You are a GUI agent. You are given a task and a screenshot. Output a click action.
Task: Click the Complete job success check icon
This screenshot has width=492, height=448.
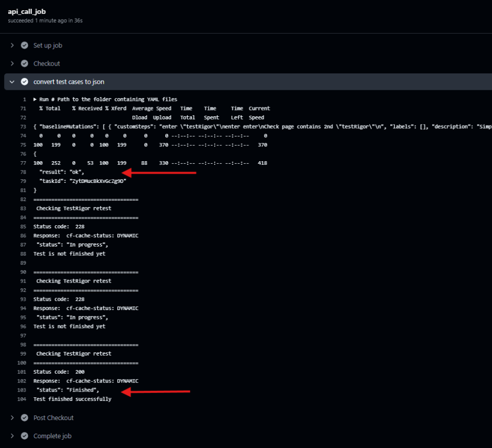click(24, 436)
